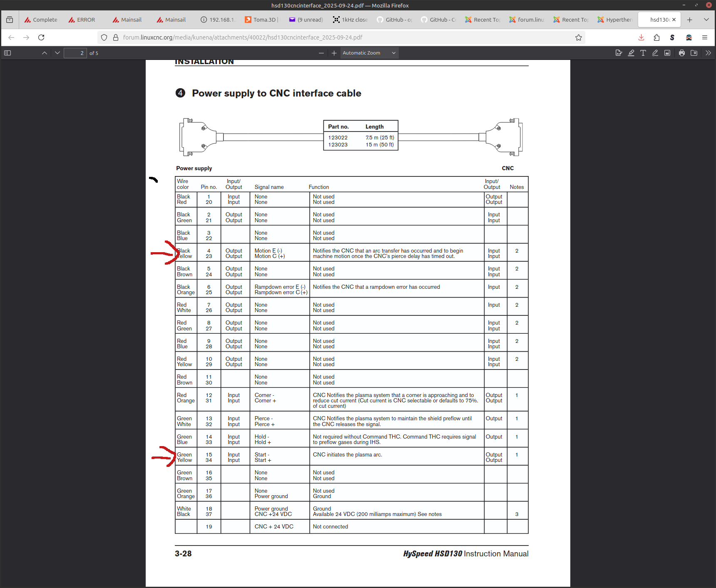Screen dimensions: 716x588
Task: Click the page number input field
Action: coord(75,53)
